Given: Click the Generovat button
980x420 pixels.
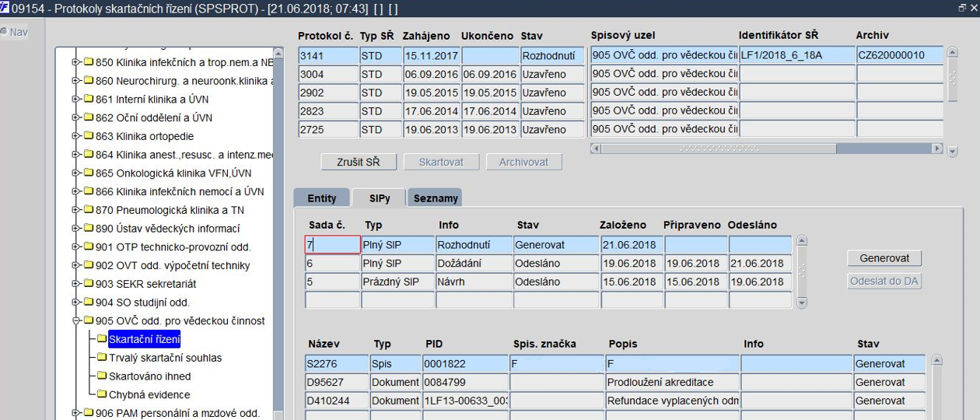Looking at the screenshot, I should coord(884,257).
